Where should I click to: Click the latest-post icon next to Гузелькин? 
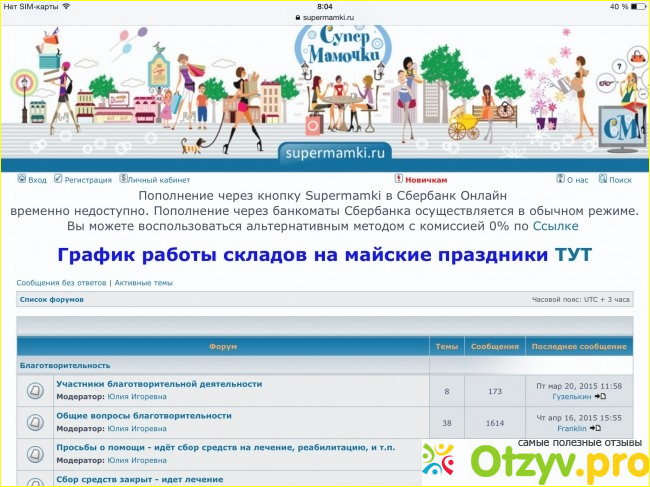click(600, 397)
